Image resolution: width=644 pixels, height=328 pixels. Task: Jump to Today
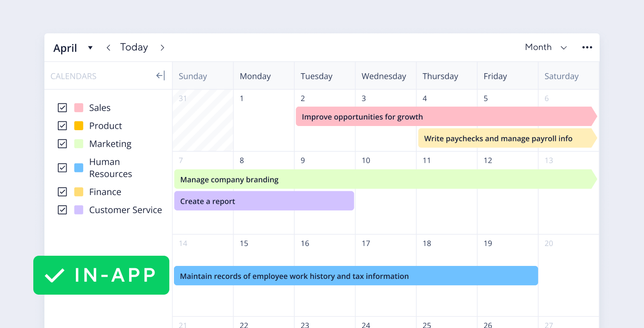134,47
